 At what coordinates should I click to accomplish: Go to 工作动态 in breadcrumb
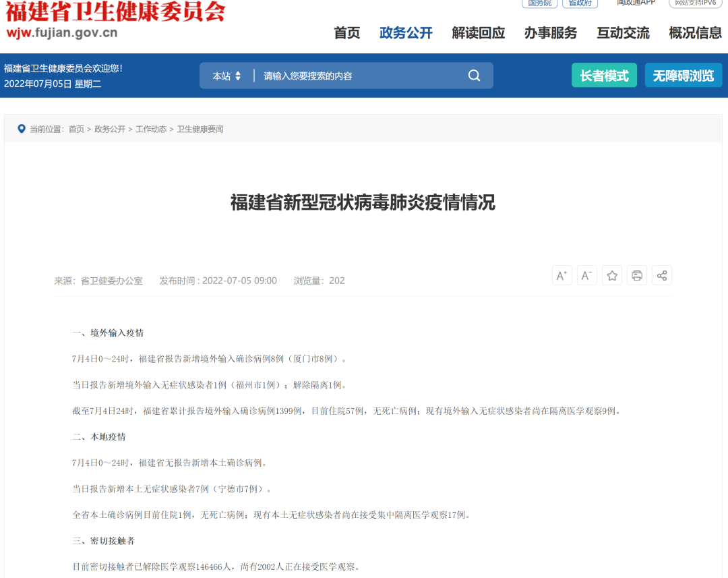pyautogui.click(x=151, y=129)
